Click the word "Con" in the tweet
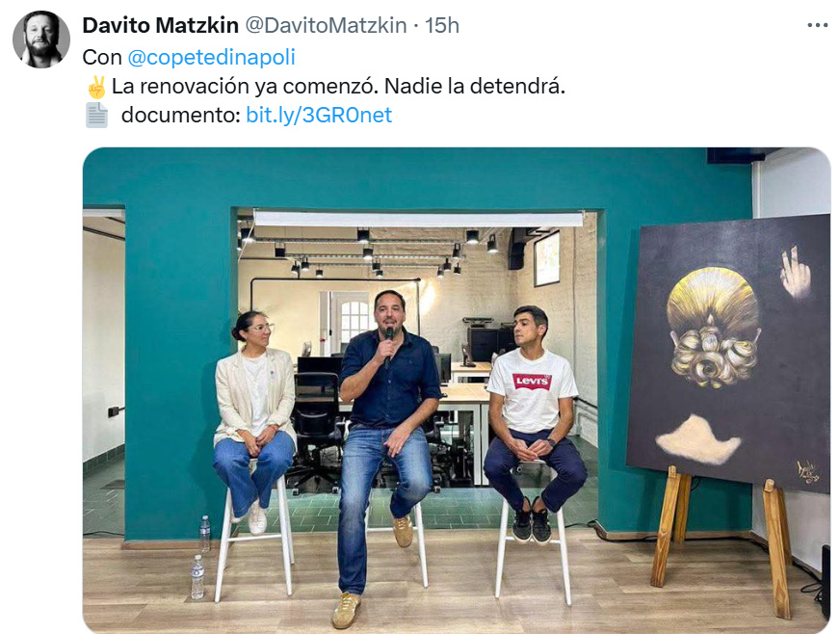This screenshot has height=634, width=840. pos(102,57)
